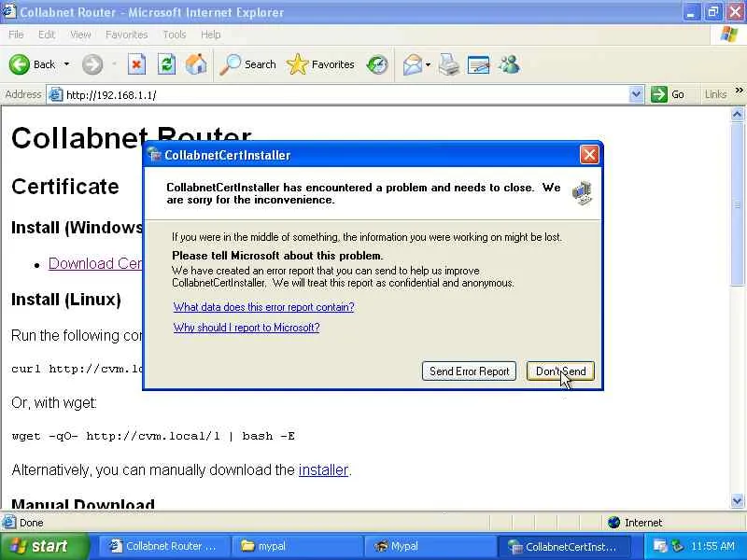747x560 pixels.
Task: Open the Edit menu
Action: [x=46, y=35]
